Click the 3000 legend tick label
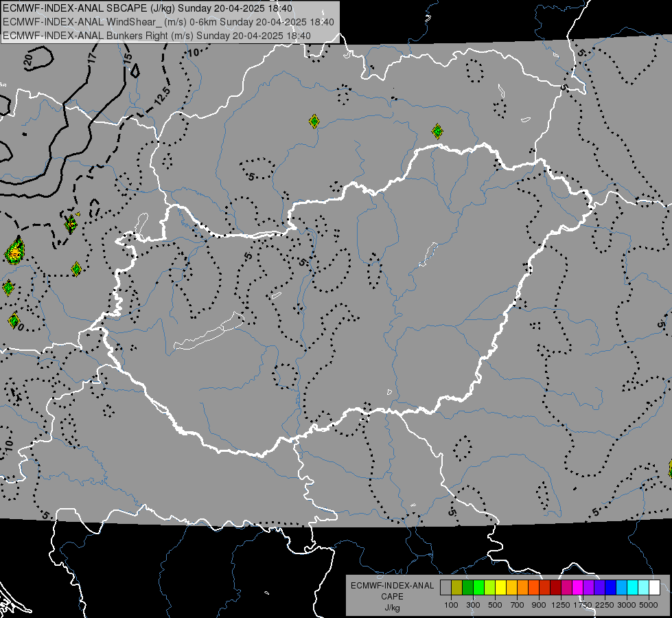 627,605
